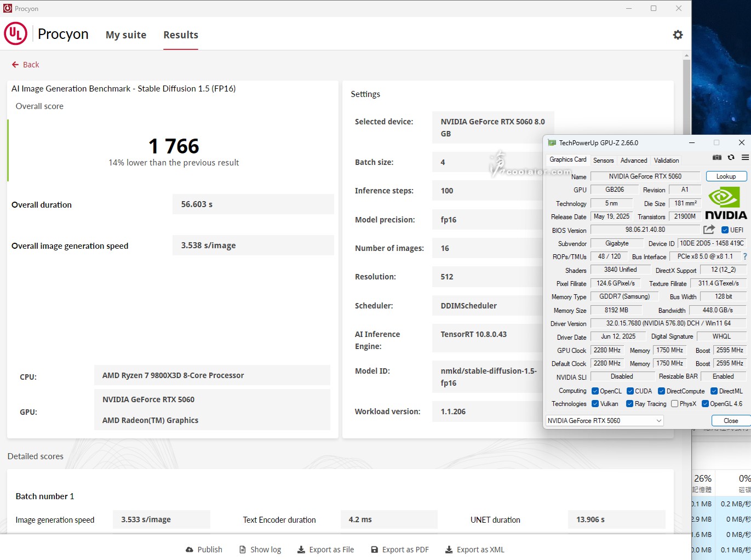Screen dimensions: 751x560
Task: Click the Batch number 1 heading
Action: tap(45, 496)
